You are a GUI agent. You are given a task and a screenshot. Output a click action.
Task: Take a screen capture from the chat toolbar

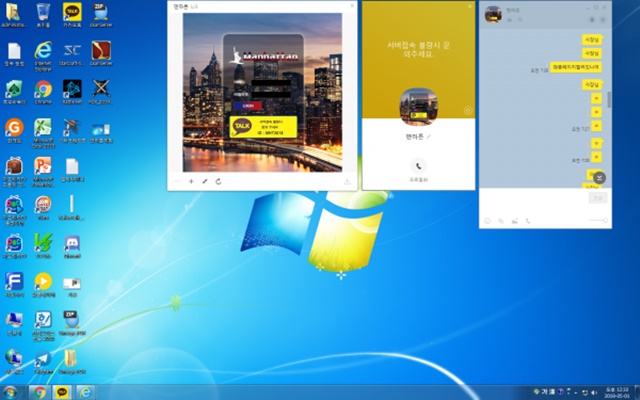[x=515, y=221]
